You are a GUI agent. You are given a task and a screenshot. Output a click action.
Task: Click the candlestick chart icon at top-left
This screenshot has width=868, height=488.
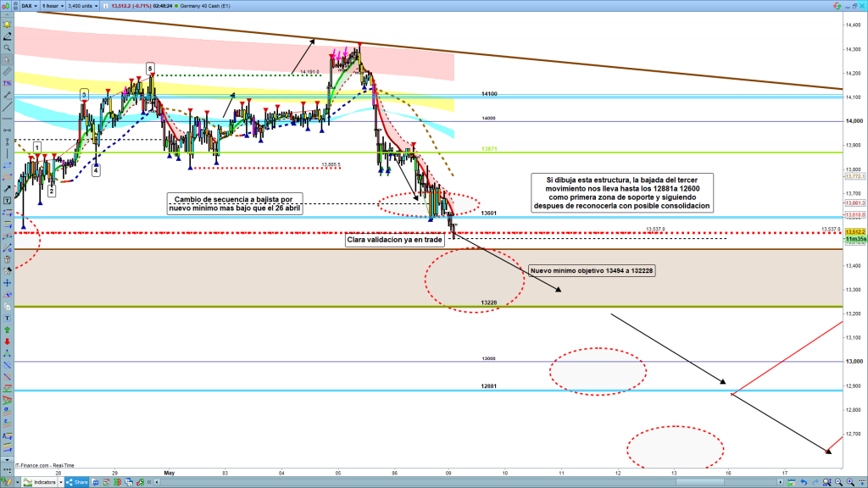point(7,5)
